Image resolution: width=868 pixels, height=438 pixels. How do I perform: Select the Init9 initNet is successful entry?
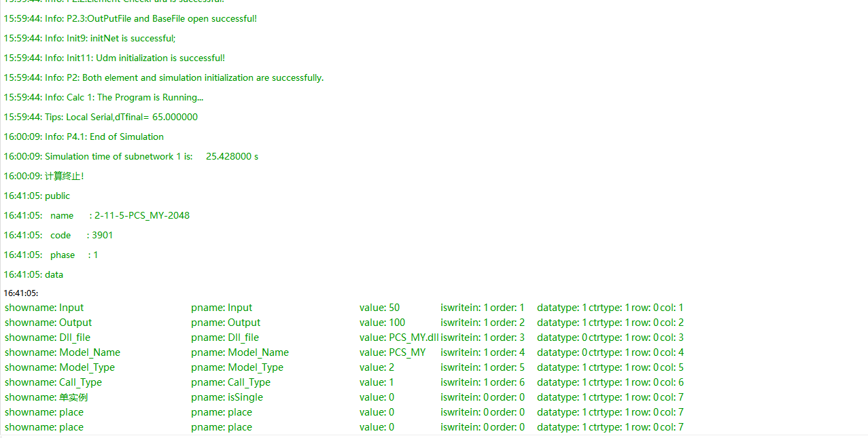coord(89,38)
